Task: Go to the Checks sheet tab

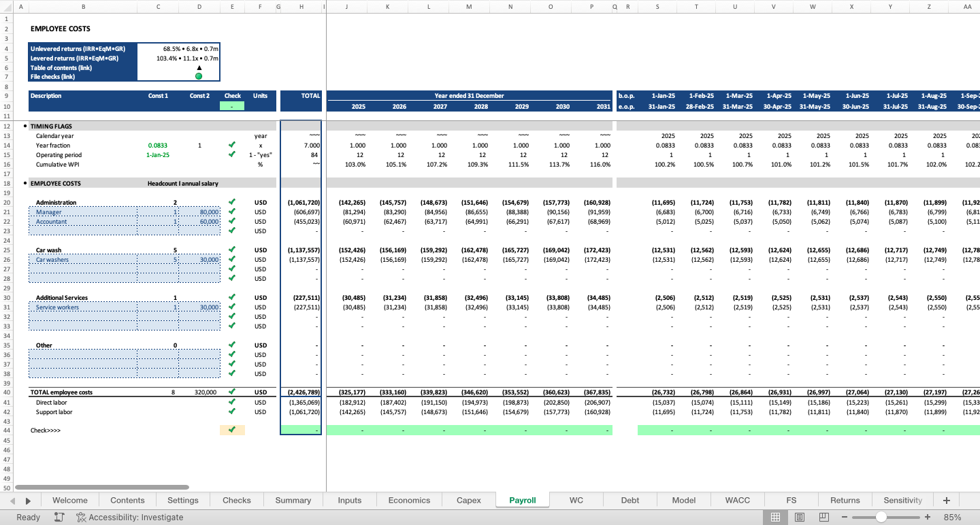Action: tap(237, 501)
